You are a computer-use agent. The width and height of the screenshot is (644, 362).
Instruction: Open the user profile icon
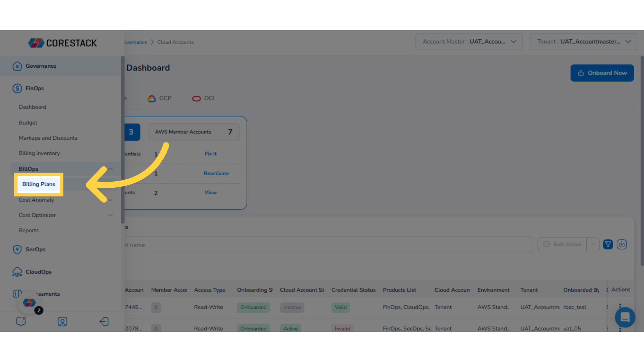pos(62,321)
